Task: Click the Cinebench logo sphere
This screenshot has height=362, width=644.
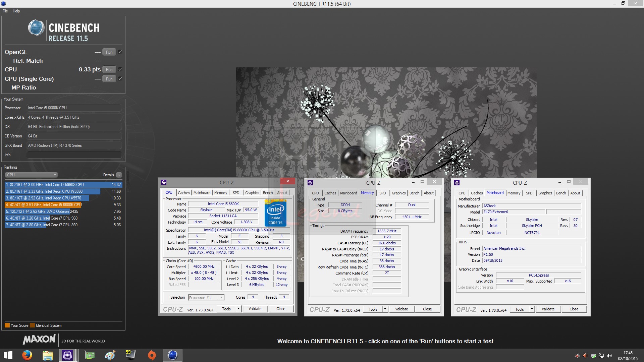Action: click(36, 28)
